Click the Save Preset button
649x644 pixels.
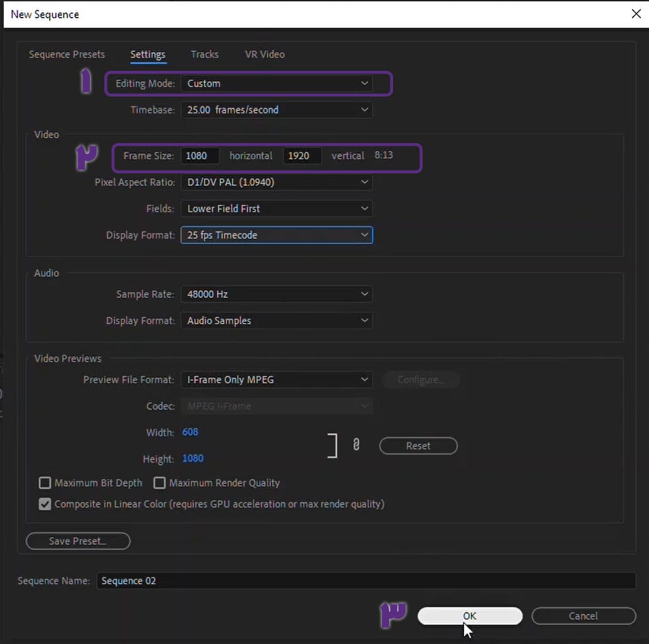(x=78, y=541)
